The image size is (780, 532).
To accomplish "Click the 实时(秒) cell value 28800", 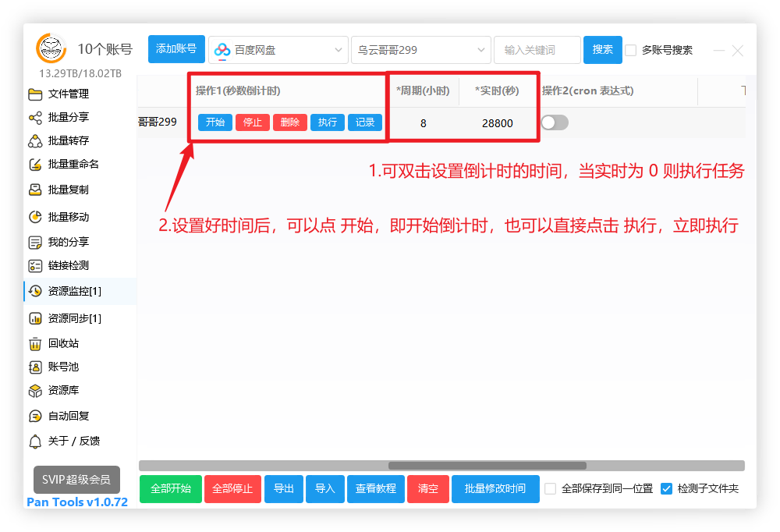I will pyautogui.click(x=498, y=123).
